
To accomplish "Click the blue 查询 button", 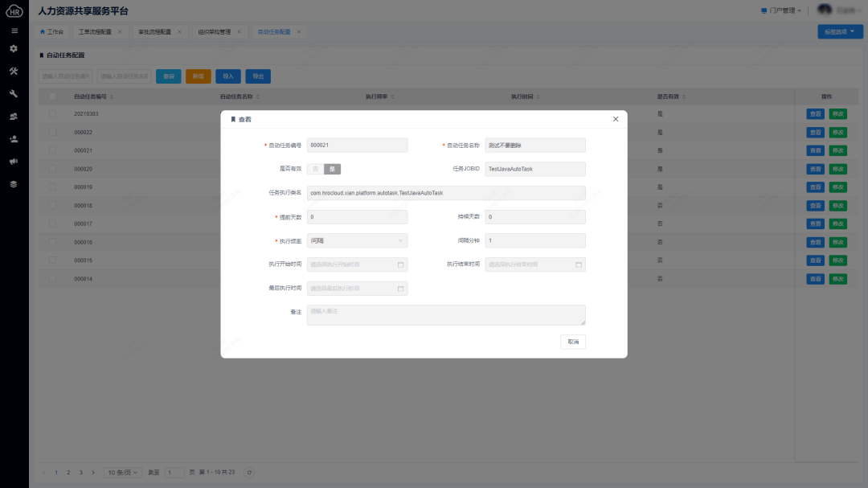I will pos(169,76).
